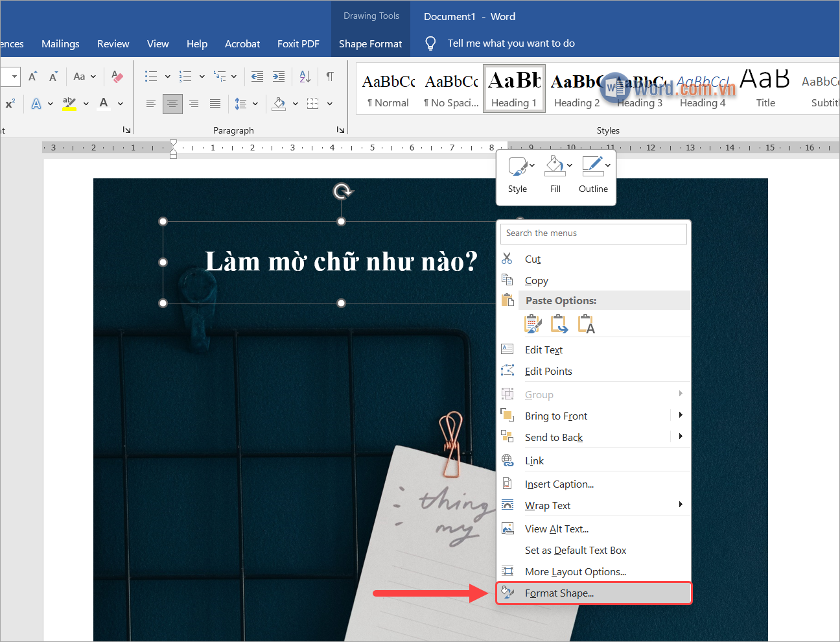Open Font dialog launcher
Viewport: 840px width, 642px height.
click(126, 130)
